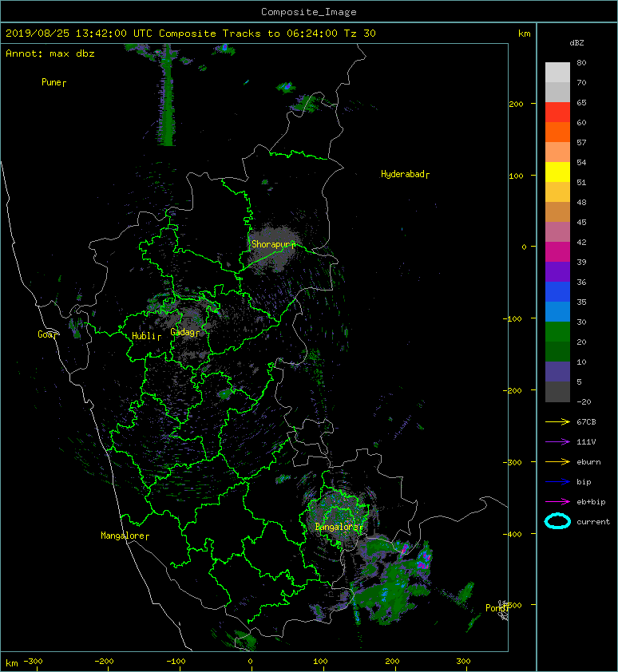Click the 0 tick on bottom axis
618x672 pixels.
251,662
